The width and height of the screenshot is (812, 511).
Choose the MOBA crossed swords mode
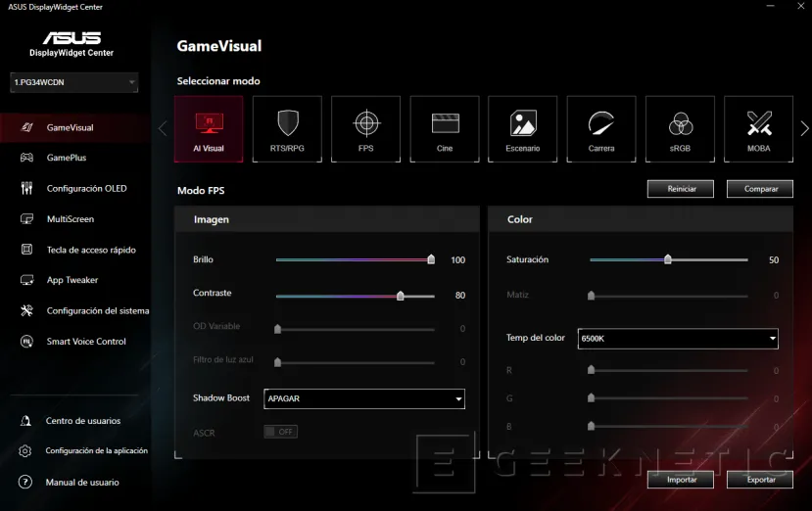click(759, 129)
